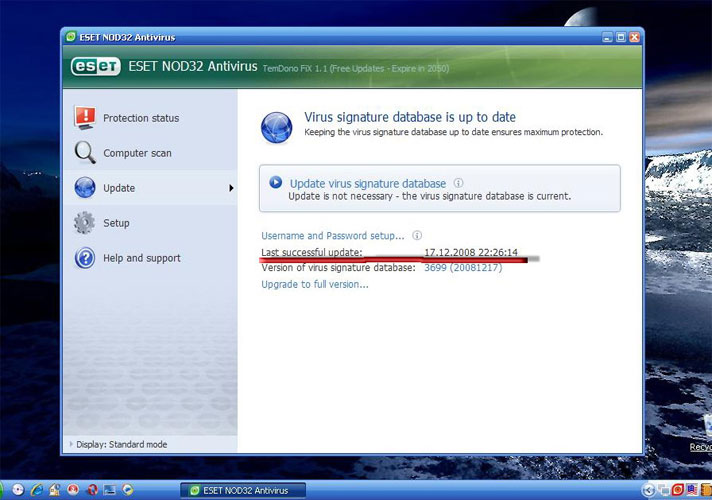Click the Upgrade to full version link
712x500 pixels.
(x=314, y=284)
